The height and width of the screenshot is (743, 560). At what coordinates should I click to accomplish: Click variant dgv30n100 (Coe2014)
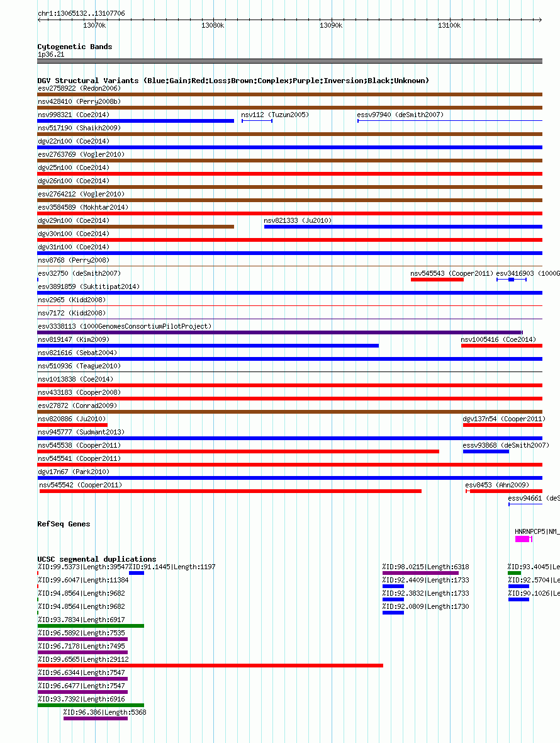point(74,234)
